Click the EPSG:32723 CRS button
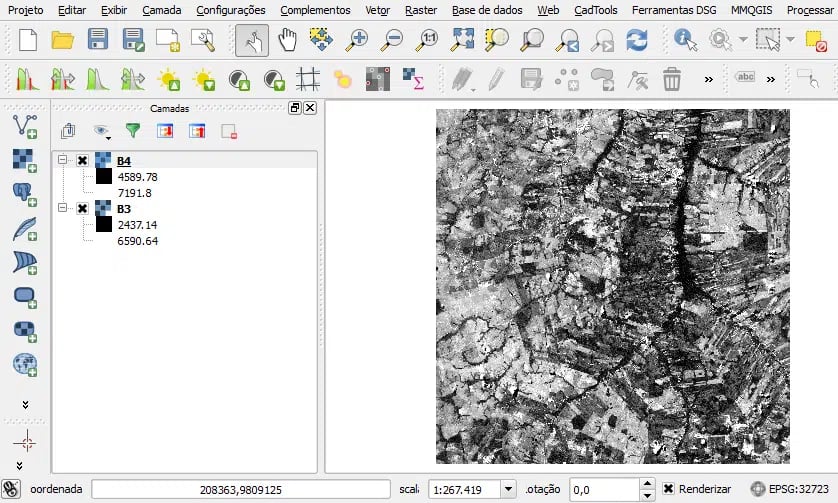Image resolution: width=838 pixels, height=503 pixels. click(791, 489)
